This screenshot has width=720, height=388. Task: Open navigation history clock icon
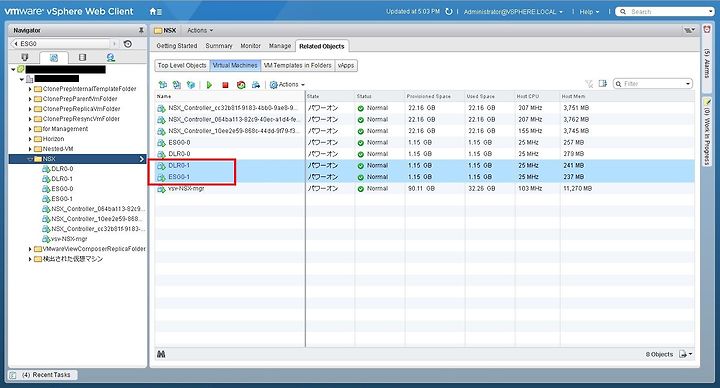128,44
